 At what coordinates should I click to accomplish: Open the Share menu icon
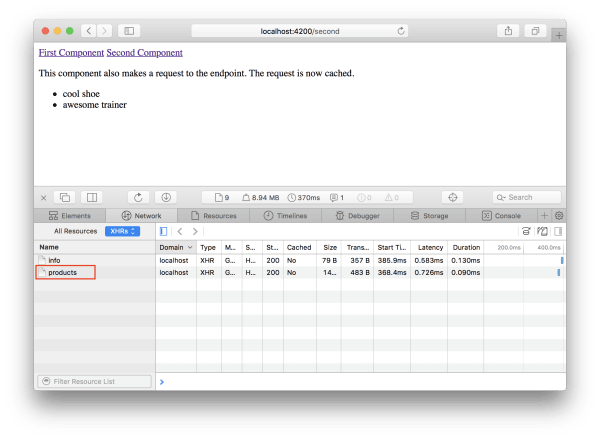pos(508,31)
